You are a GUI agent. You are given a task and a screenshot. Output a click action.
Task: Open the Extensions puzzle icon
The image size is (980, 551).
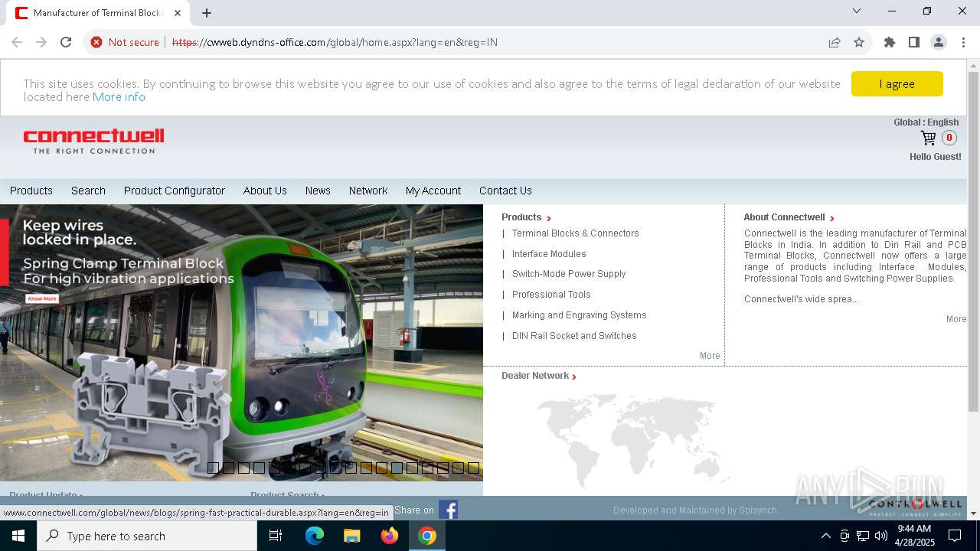890,42
